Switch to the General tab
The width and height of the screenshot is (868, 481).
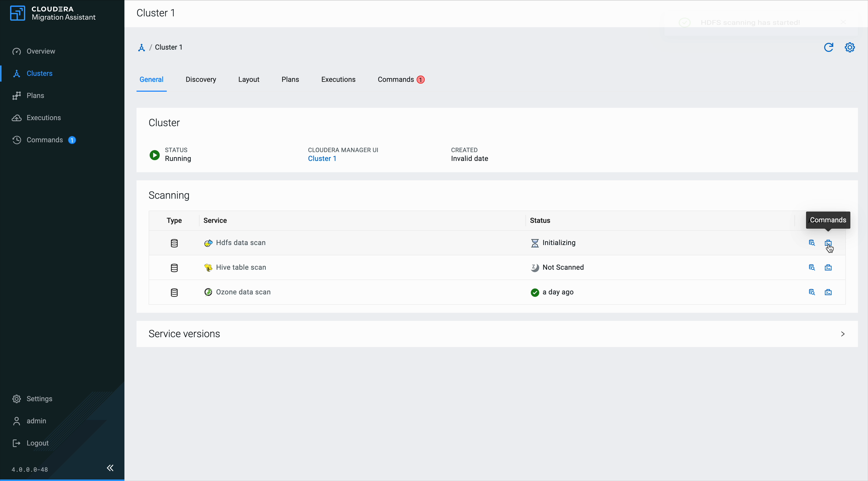151,80
